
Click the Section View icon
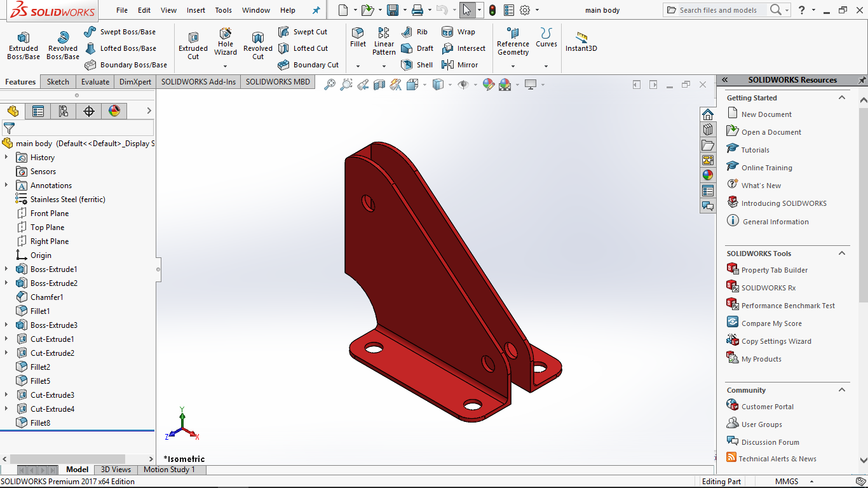[x=379, y=85]
